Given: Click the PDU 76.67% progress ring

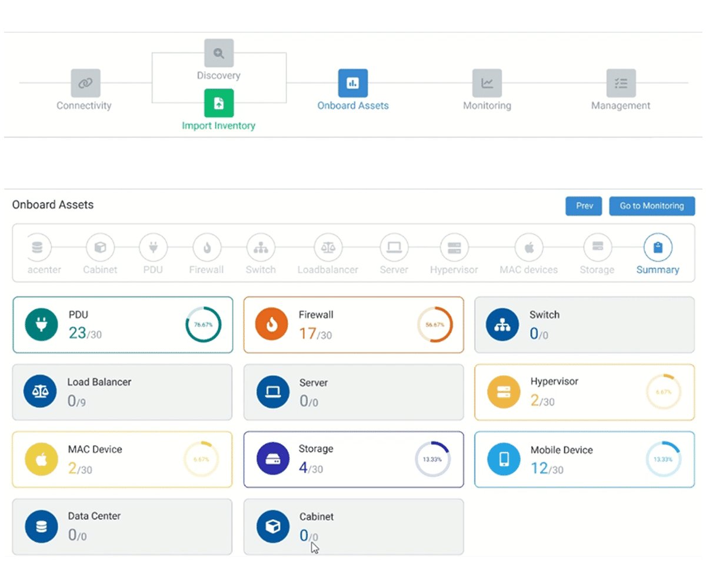Looking at the screenshot, I should click(204, 324).
